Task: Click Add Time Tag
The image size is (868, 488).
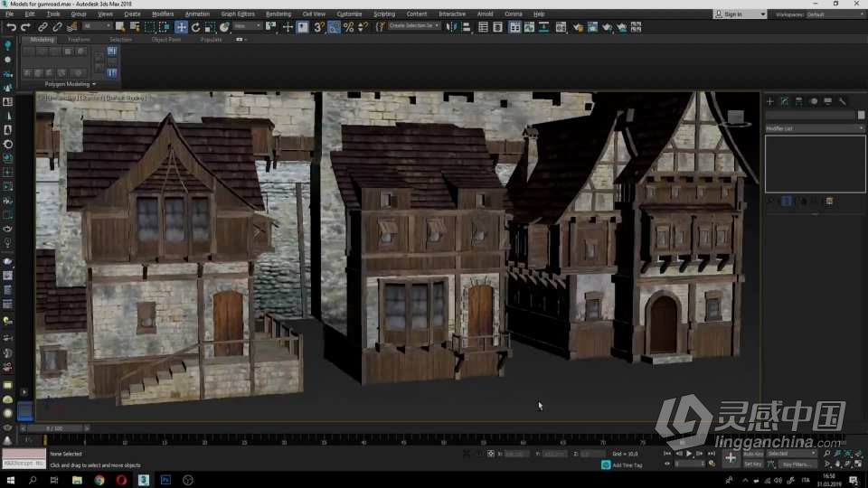Action: pos(627,465)
